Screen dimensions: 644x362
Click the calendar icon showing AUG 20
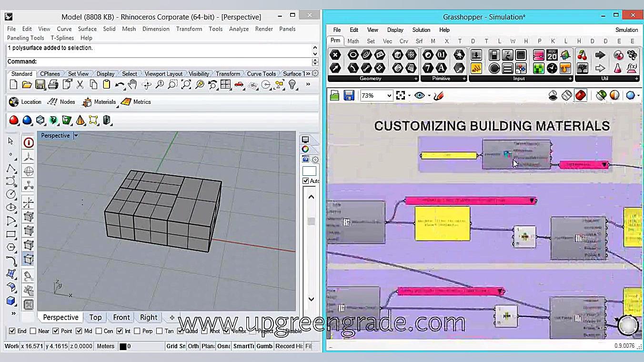pyautogui.click(x=552, y=55)
